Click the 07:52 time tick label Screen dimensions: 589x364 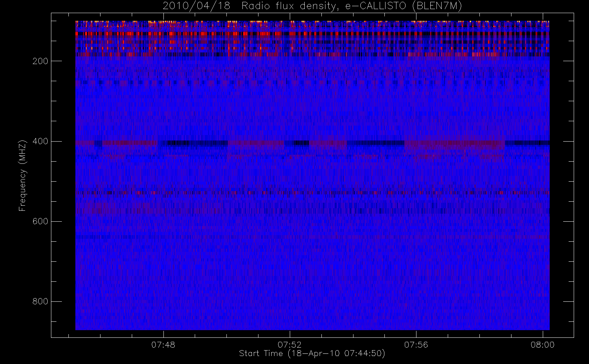point(290,345)
